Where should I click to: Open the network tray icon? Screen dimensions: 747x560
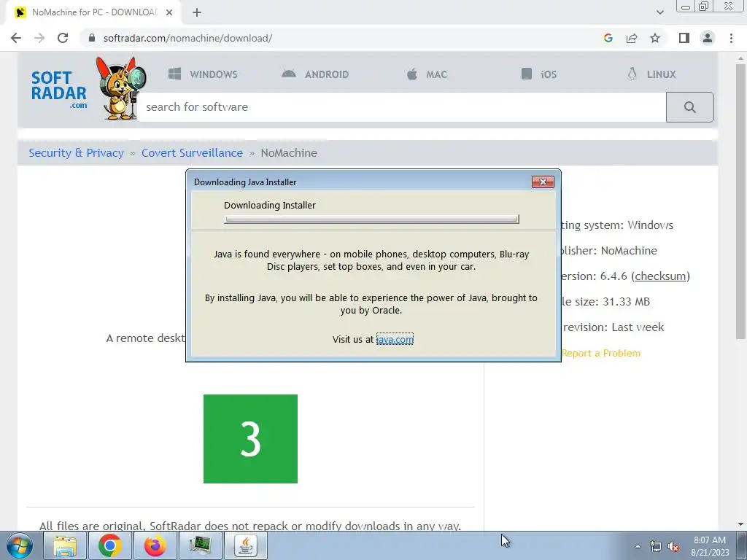(656, 546)
